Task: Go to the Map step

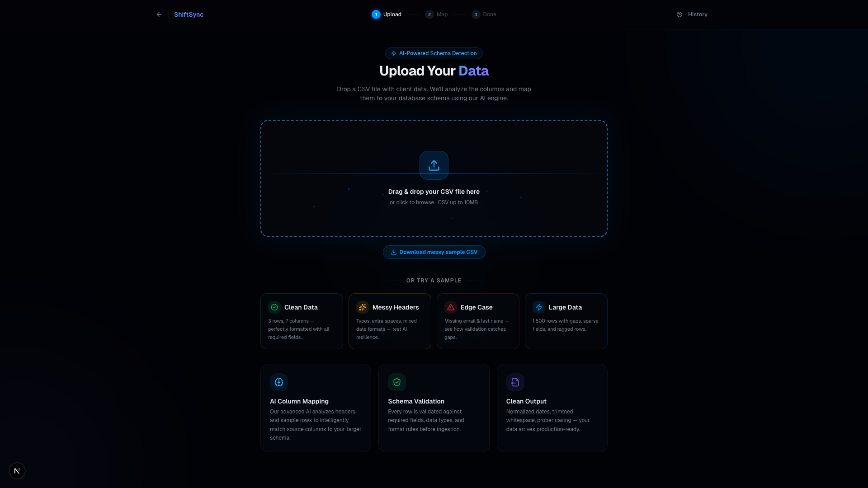Action: (437, 14)
